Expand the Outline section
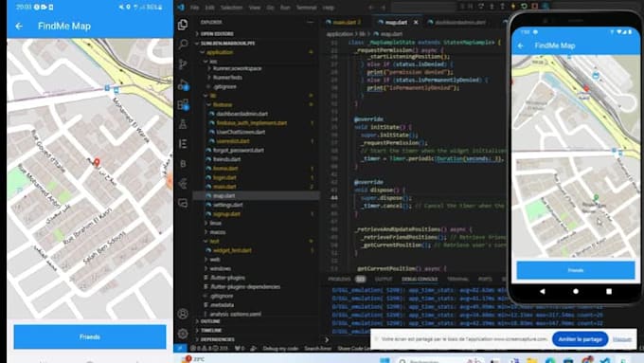644x363 pixels. 210,321
